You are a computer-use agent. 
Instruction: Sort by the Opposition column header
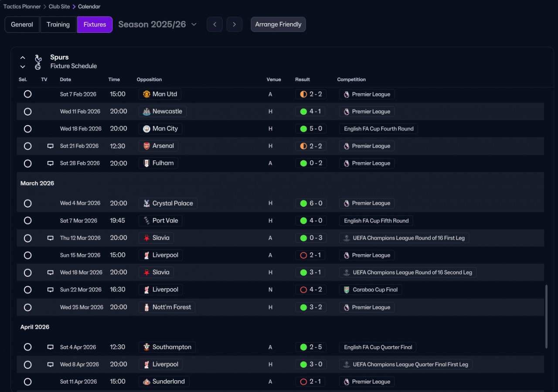tap(149, 79)
